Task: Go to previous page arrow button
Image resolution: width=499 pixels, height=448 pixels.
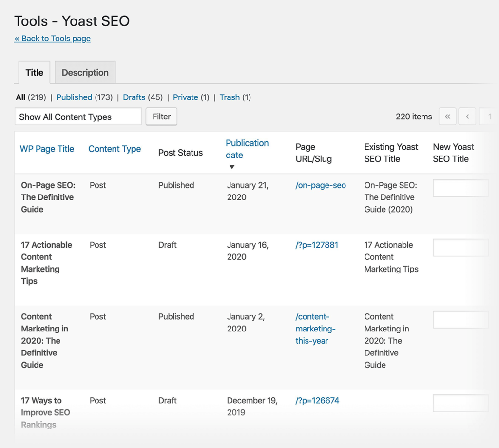Action: pyautogui.click(x=467, y=117)
